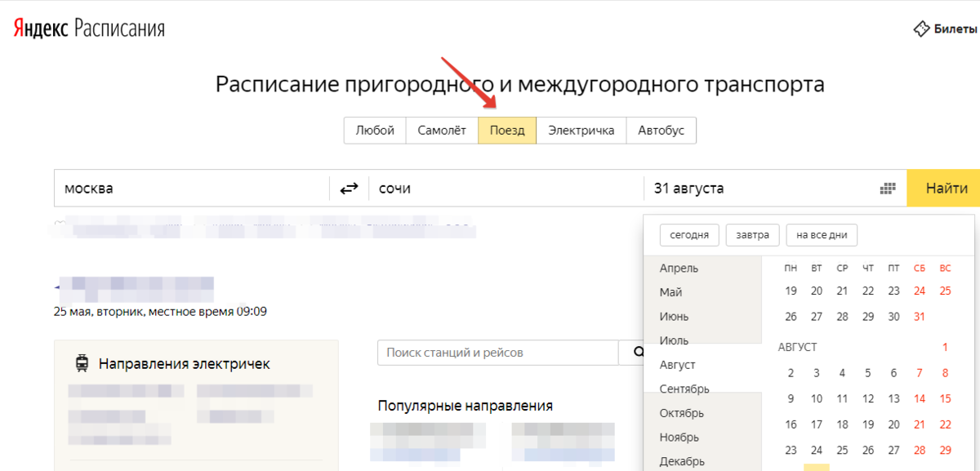This screenshot has width=980, height=471.
Task: Jump to Июнь in month list
Action: (x=674, y=317)
